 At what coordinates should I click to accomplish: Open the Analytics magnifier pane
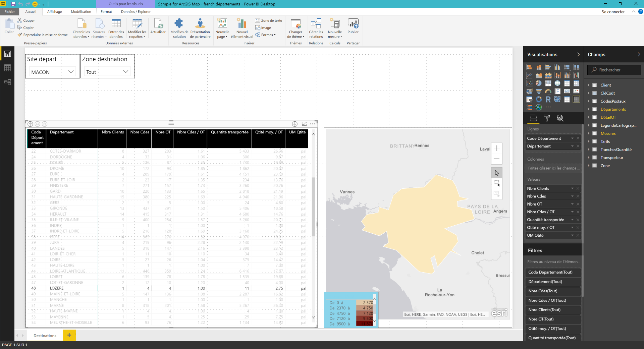[560, 118]
